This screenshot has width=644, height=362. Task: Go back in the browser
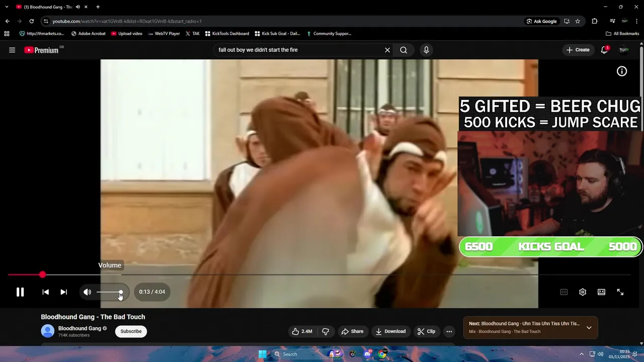(x=7, y=21)
